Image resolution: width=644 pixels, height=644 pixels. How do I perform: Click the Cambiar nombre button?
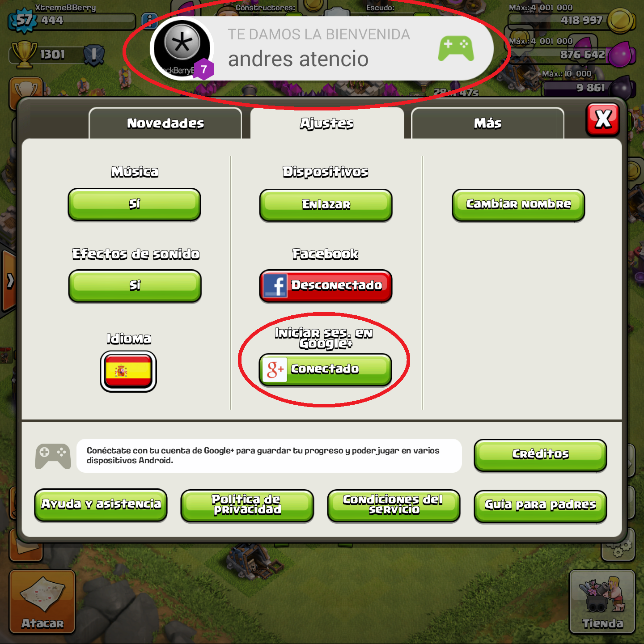[x=518, y=205]
